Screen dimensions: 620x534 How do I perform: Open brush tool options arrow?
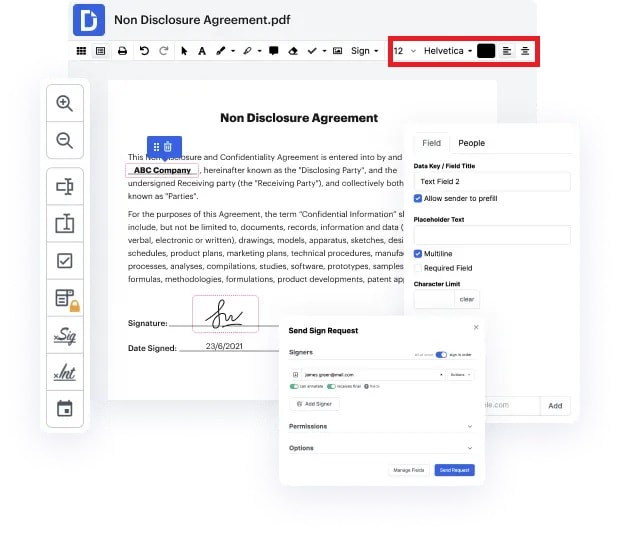click(x=233, y=51)
